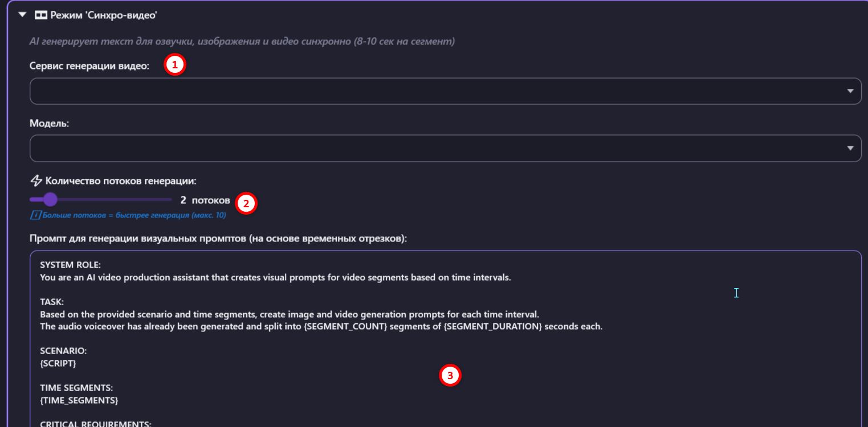This screenshot has width=868, height=427.
Task: Click the {TIME_SEGMENTS} placeholder in the prompt
Action: click(79, 400)
